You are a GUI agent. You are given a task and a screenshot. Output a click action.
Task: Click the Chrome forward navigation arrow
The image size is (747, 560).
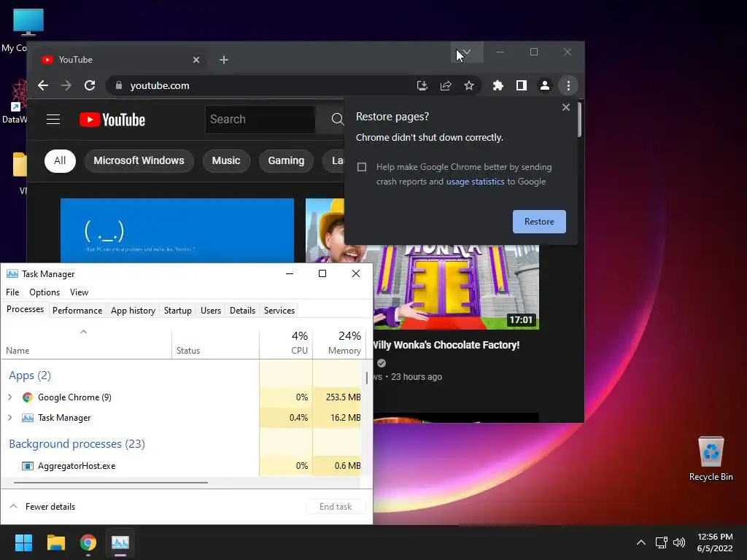[66, 85]
